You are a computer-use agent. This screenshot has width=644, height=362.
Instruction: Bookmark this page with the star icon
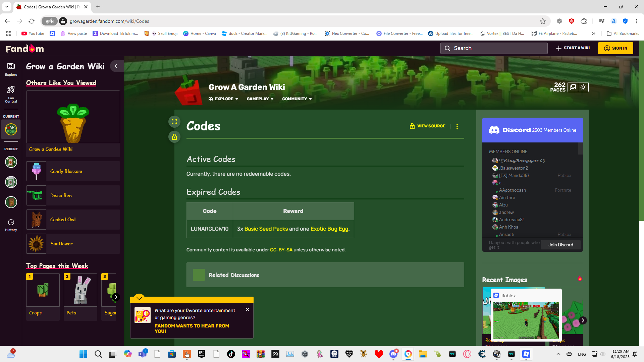543,21
